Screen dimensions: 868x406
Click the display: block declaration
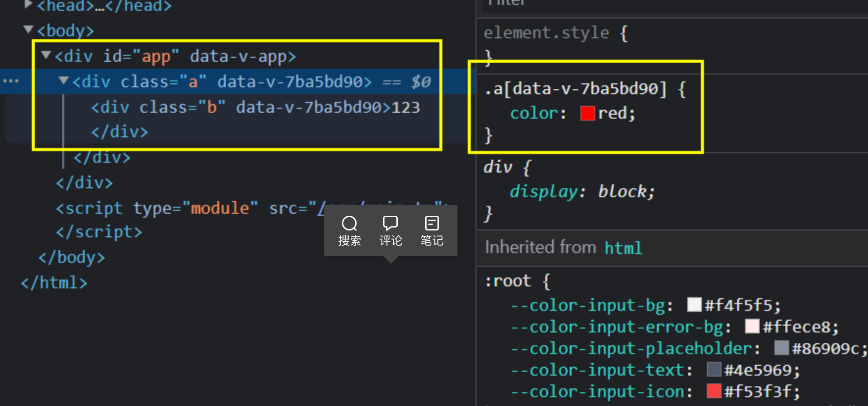[x=582, y=192]
